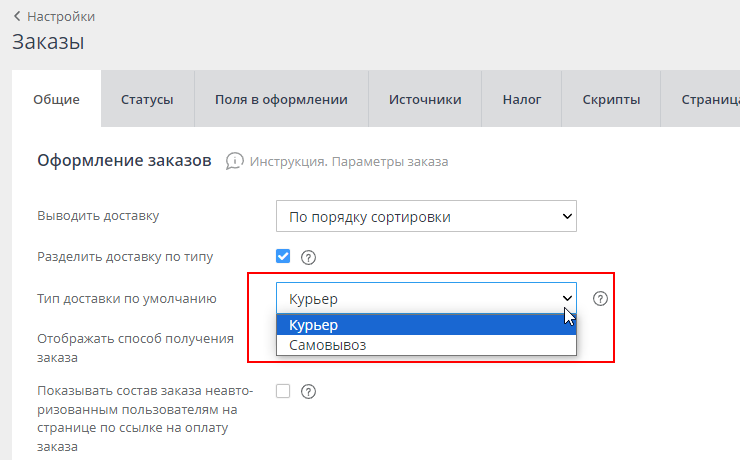Click the back chevron icon before Настройки
The height and width of the screenshot is (460, 740).
point(17,17)
